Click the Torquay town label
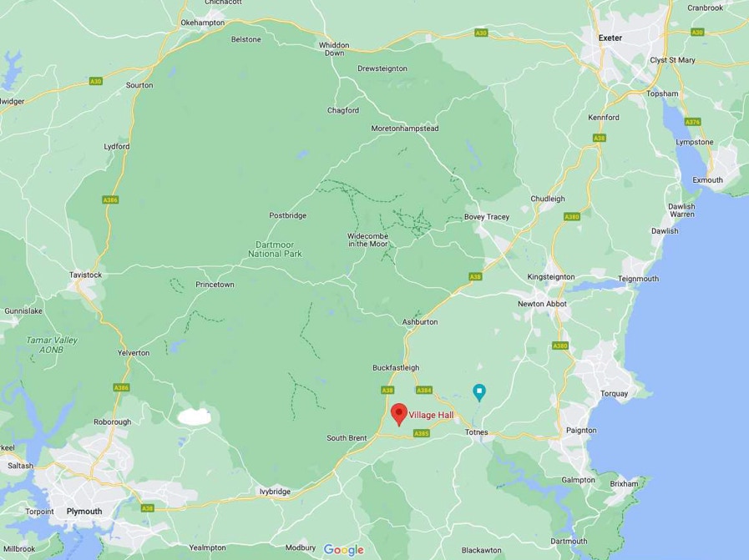The height and width of the screenshot is (560, 749). click(x=614, y=394)
